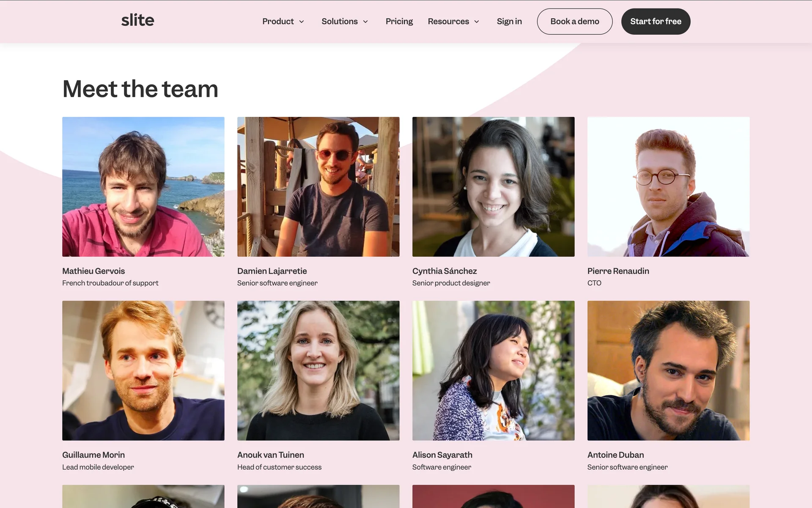The height and width of the screenshot is (508, 812).
Task: Go to the Pricing page
Action: [399, 21]
